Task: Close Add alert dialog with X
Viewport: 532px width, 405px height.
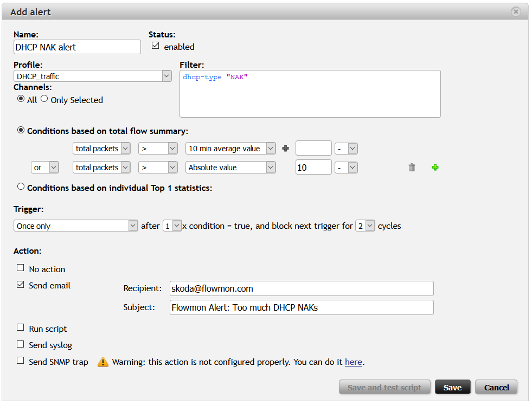Action: coord(516,12)
